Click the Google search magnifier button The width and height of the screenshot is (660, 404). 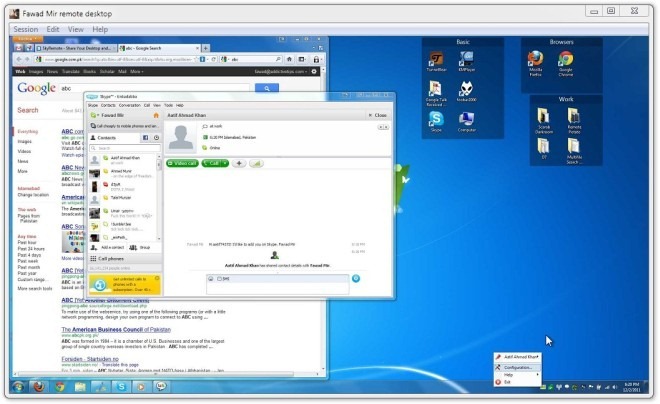(266, 88)
